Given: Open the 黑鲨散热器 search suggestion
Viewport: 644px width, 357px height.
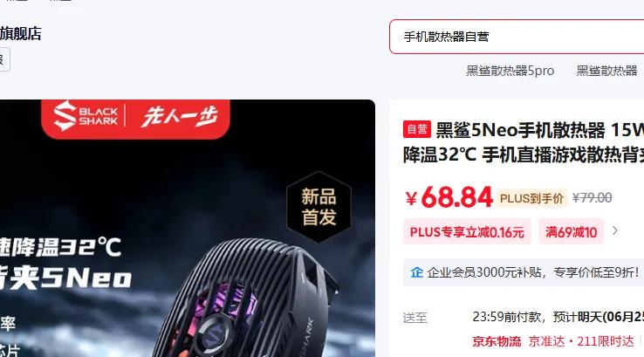Looking at the screenshot, I should [x=606, y=71].
